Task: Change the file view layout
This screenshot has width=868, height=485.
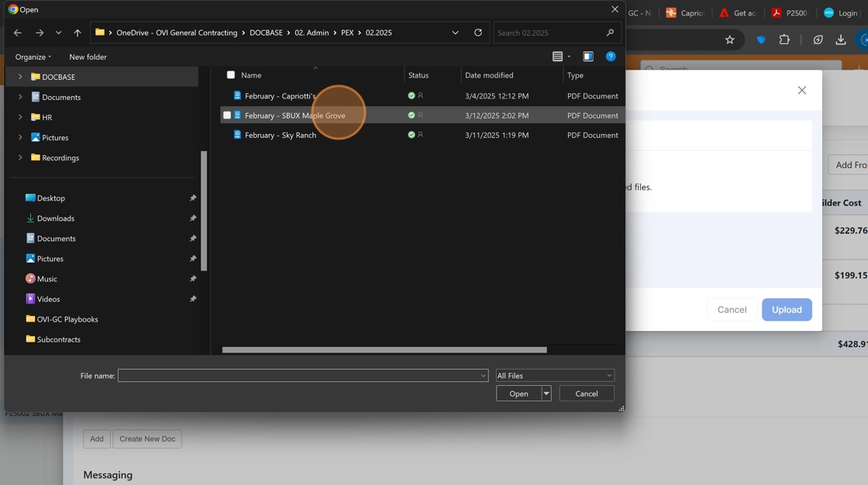Action: tap(557, 57)
